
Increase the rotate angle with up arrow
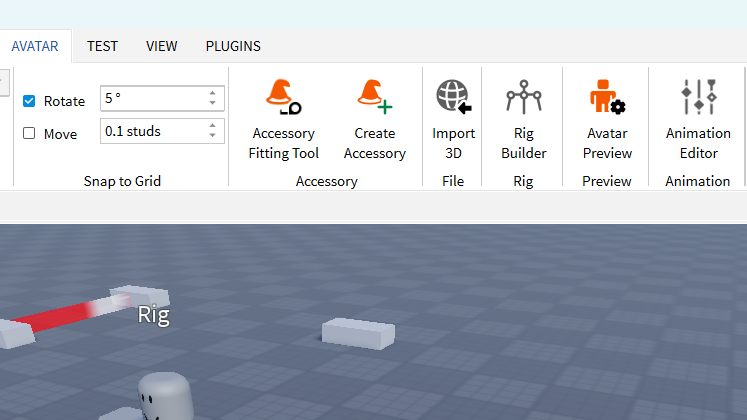click(x=212, y=94)
